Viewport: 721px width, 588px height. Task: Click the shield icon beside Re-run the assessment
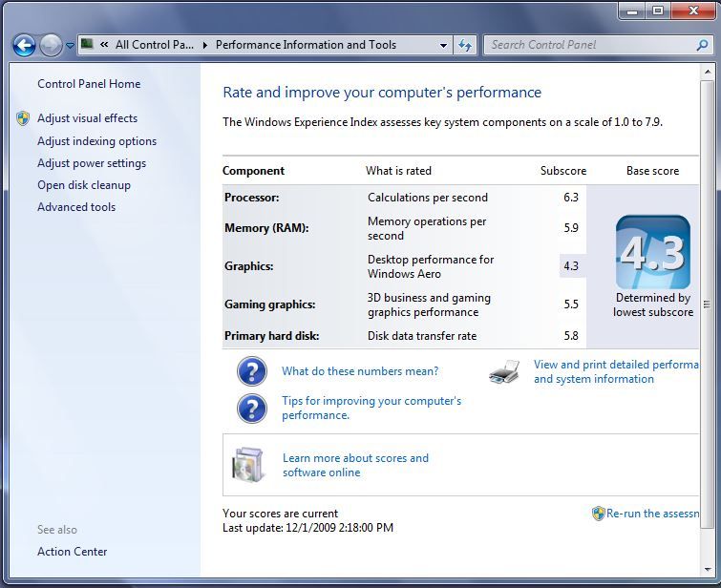point(598,514)
